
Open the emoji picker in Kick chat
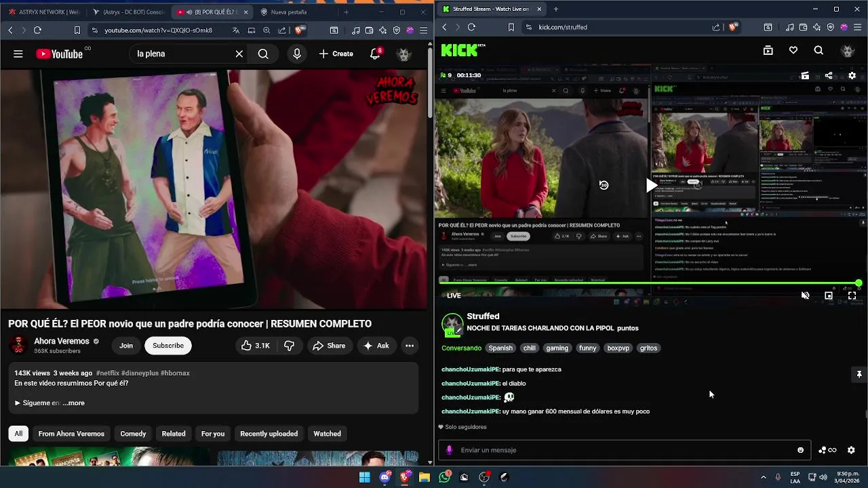click(x=801, y=450)
